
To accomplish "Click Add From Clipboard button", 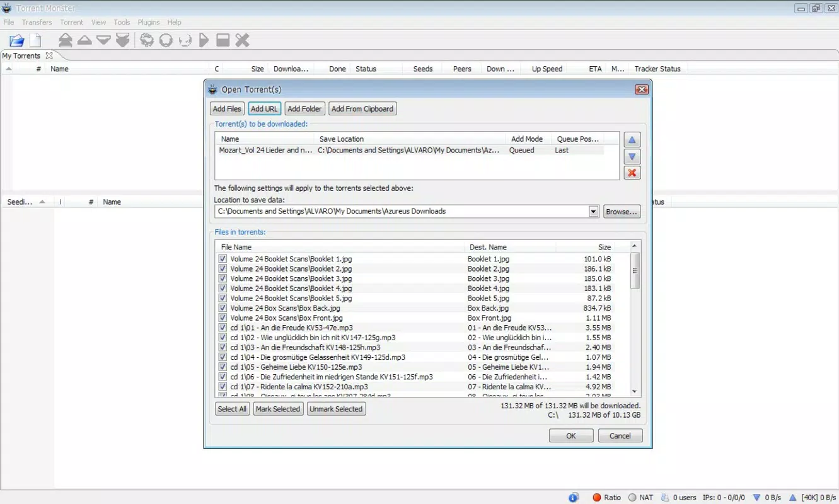I will 362,109.
